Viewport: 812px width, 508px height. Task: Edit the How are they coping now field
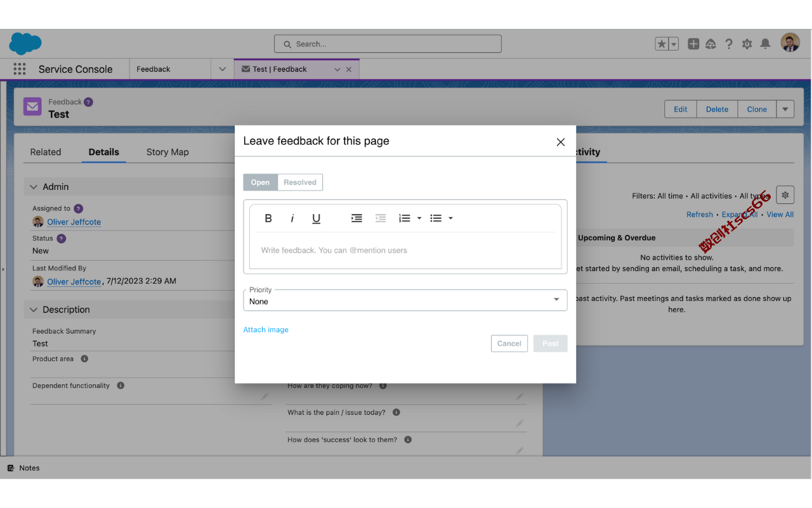(x=520, y=397)
